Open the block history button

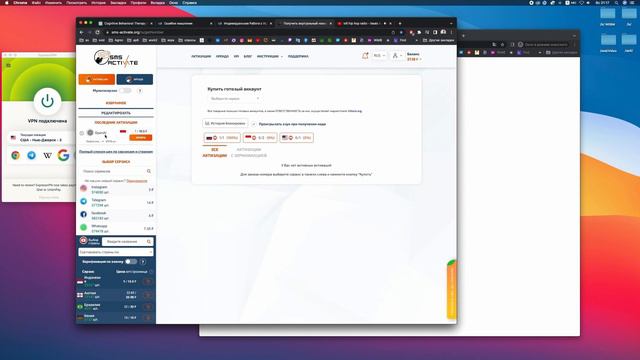225,123
